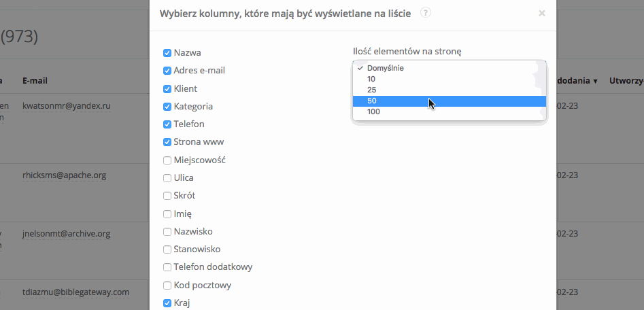Click the sort arrow on dodania column
Screen dimensions: 644x310
pyautogui.click(x=595, y=81)
